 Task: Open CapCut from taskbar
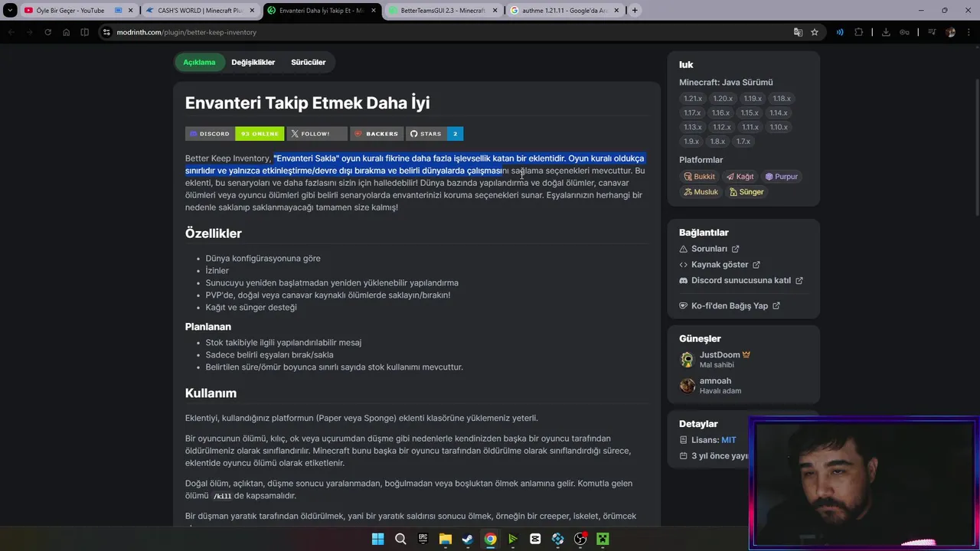click(535, 539)
